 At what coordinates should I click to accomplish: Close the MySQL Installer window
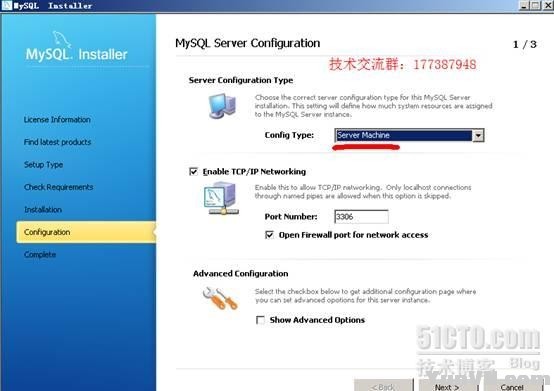547,5
